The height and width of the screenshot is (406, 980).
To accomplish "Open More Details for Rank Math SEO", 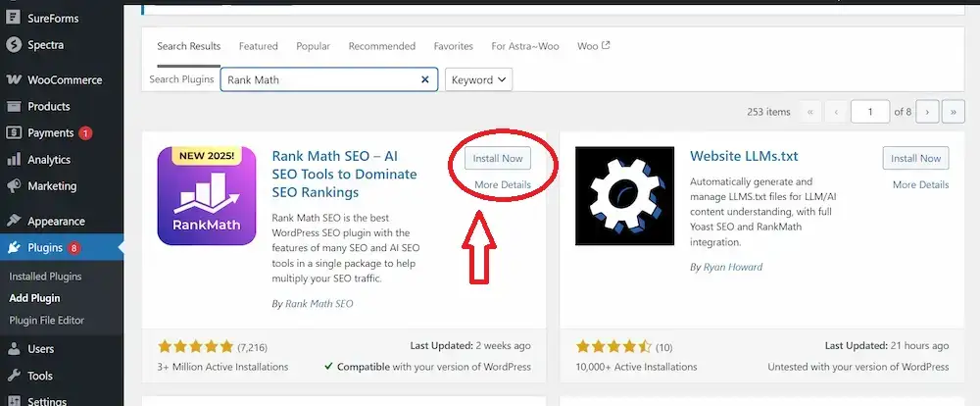I will pyautogui.click(x=503, y=184).
